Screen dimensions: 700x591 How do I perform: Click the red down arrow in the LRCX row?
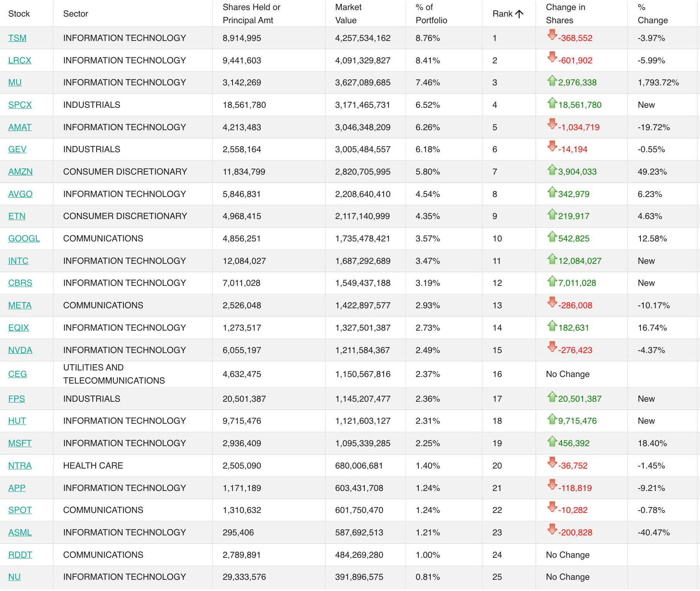(x=552, y=57)
